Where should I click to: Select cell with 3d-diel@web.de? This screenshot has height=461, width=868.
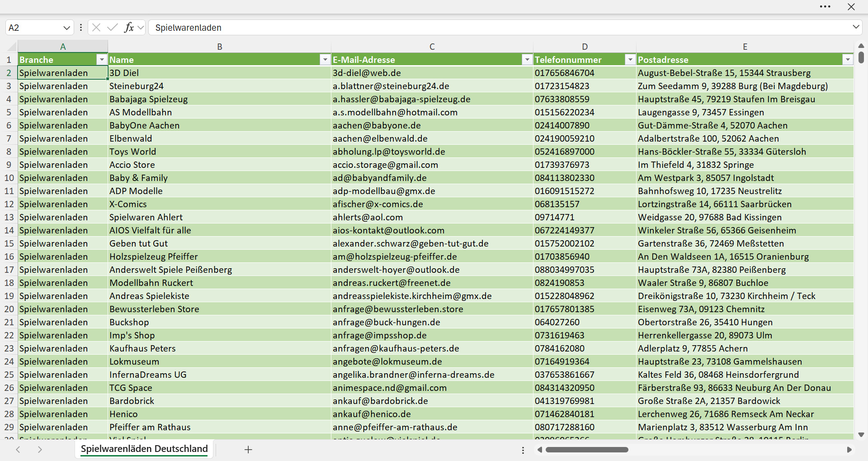click(x=432, y=73)
